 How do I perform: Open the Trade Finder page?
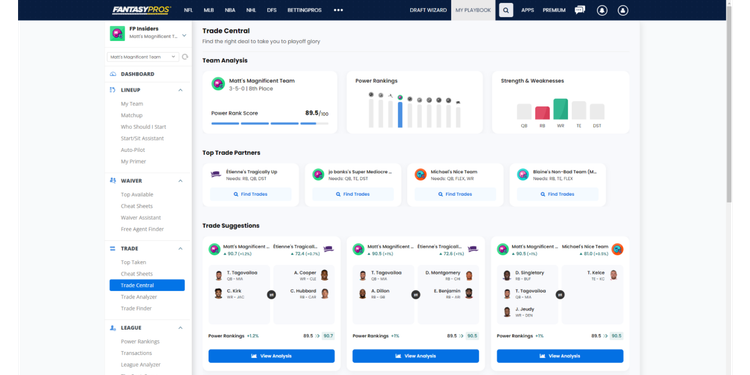(136, 309)
